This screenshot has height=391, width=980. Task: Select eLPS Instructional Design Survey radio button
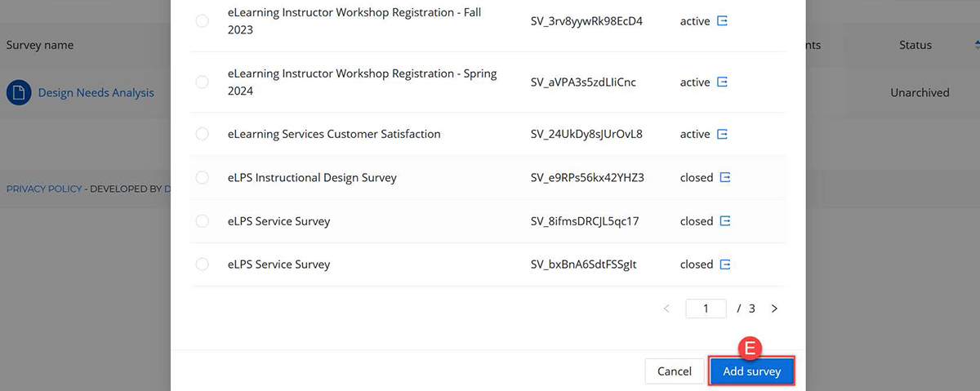pyautogui.click(x=203, y=177)
